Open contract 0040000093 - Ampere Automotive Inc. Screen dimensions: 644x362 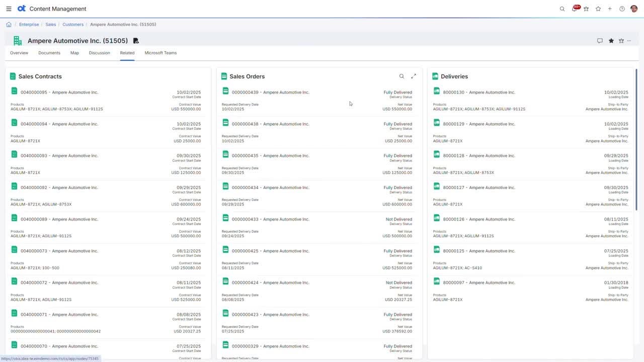pos(59,156)
